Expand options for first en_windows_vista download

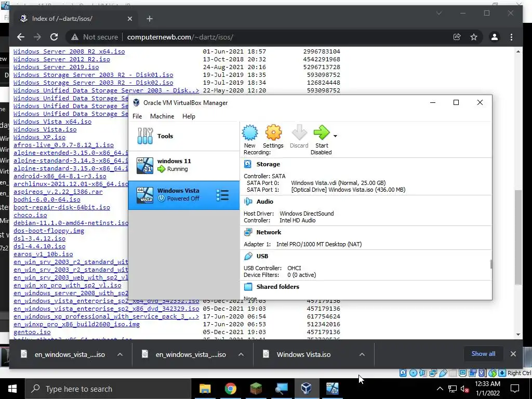(120, 354)
